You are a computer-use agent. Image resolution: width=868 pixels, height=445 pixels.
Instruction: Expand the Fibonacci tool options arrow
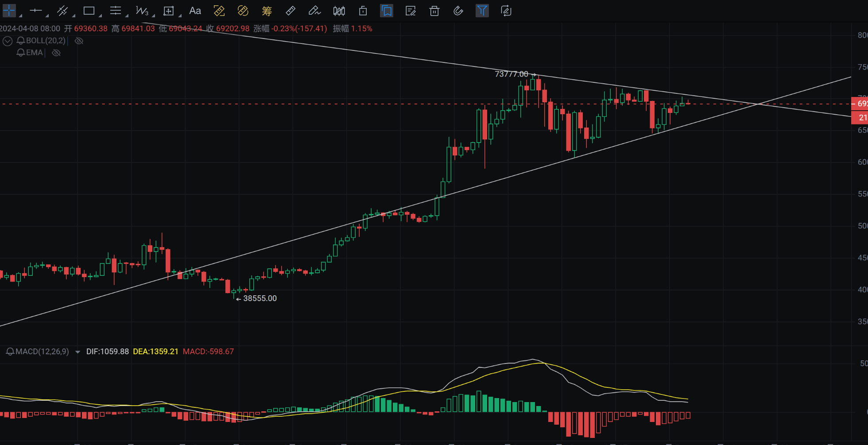tap(127, 16)
